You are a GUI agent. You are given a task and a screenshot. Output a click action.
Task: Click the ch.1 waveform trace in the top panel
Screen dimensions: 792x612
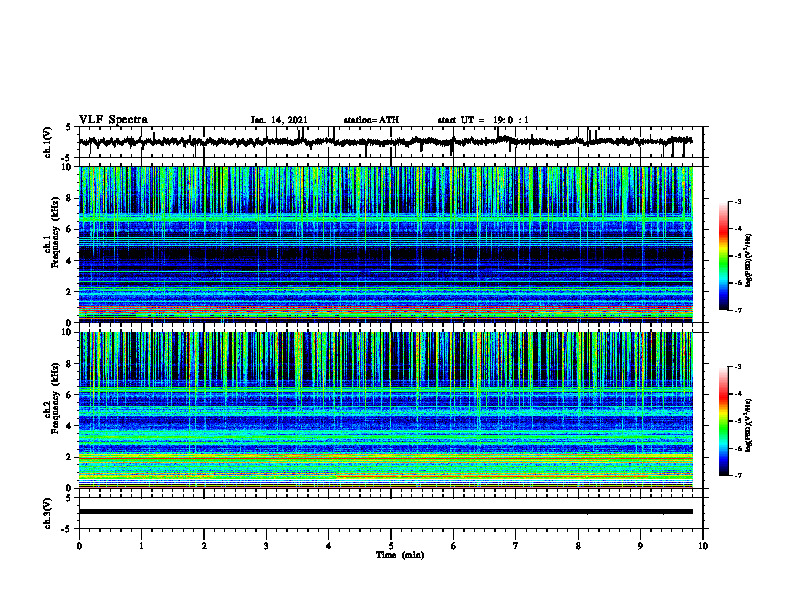tap(385, 142)
